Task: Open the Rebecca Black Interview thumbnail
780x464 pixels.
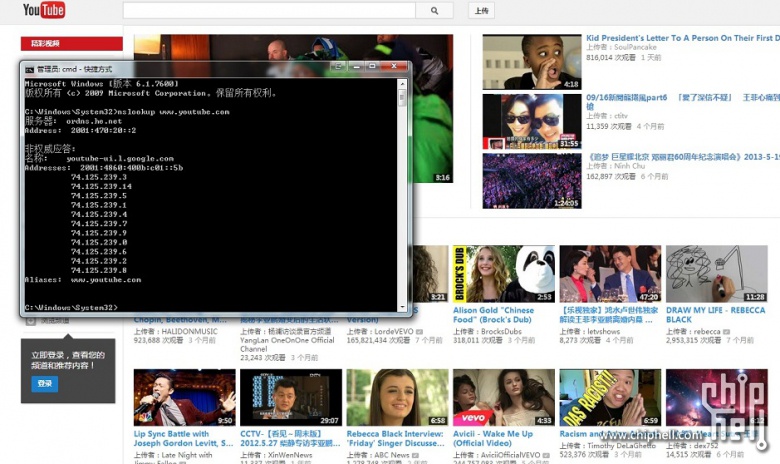Action: 397,397
